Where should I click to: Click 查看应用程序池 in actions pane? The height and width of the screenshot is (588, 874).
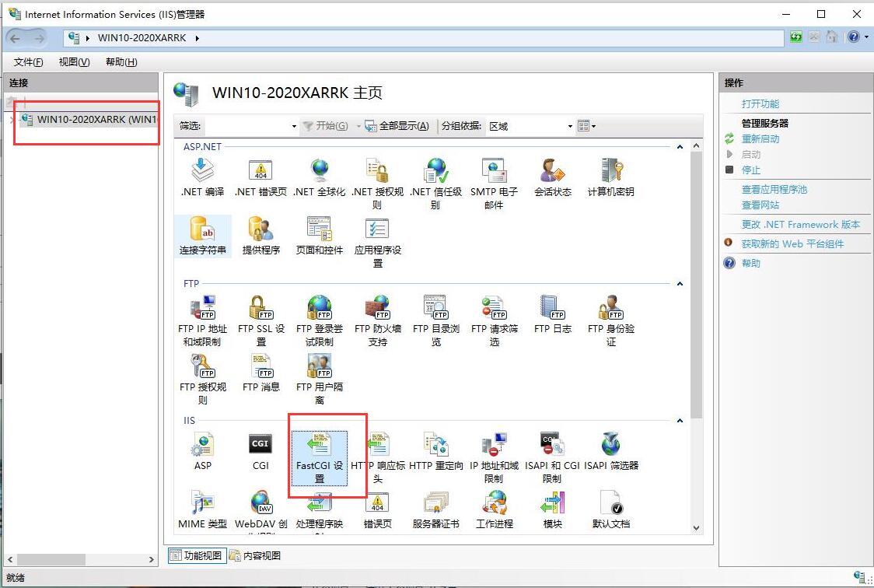(774, 190)
